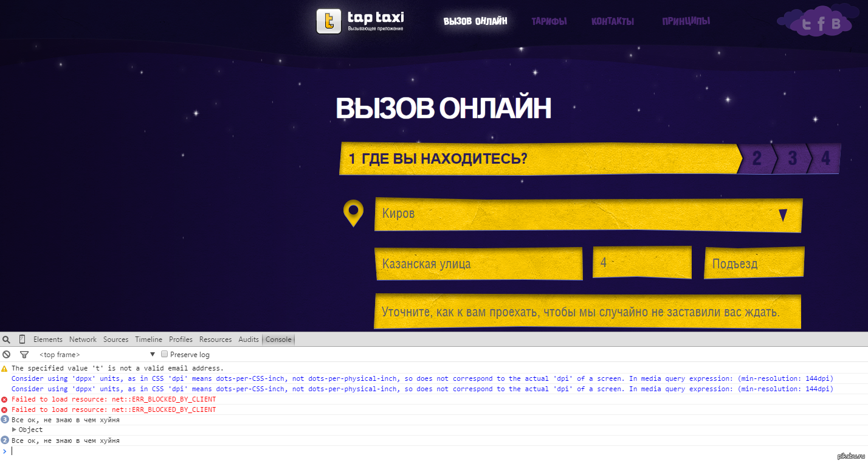Click the Tap Taxi logo

360,21
